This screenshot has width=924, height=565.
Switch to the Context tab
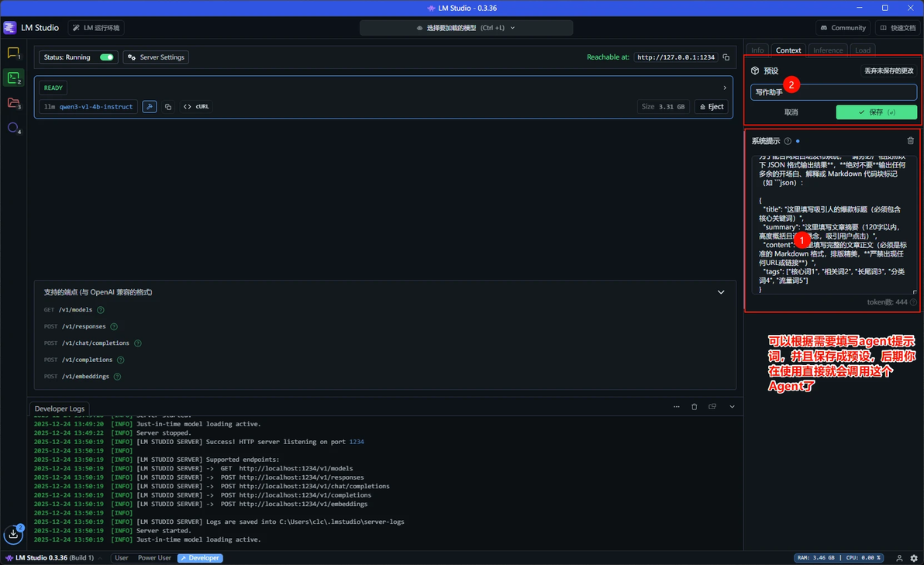click(x=788, y=50)
